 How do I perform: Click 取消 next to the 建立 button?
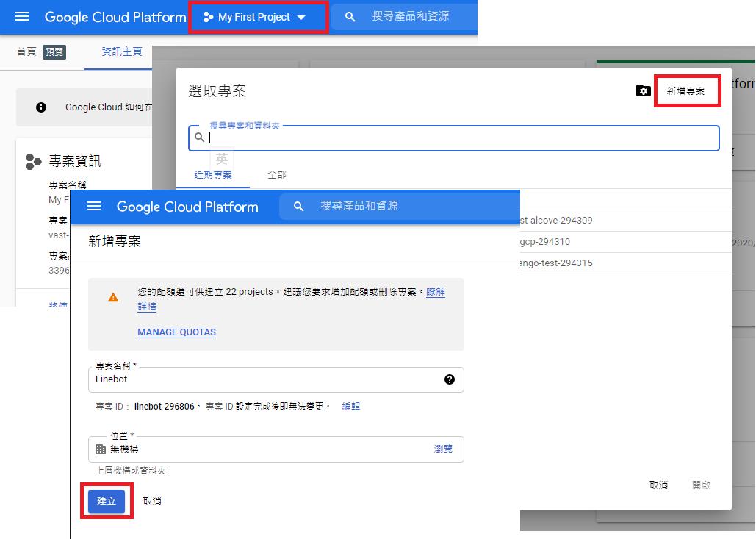click(x=152, y=501)
